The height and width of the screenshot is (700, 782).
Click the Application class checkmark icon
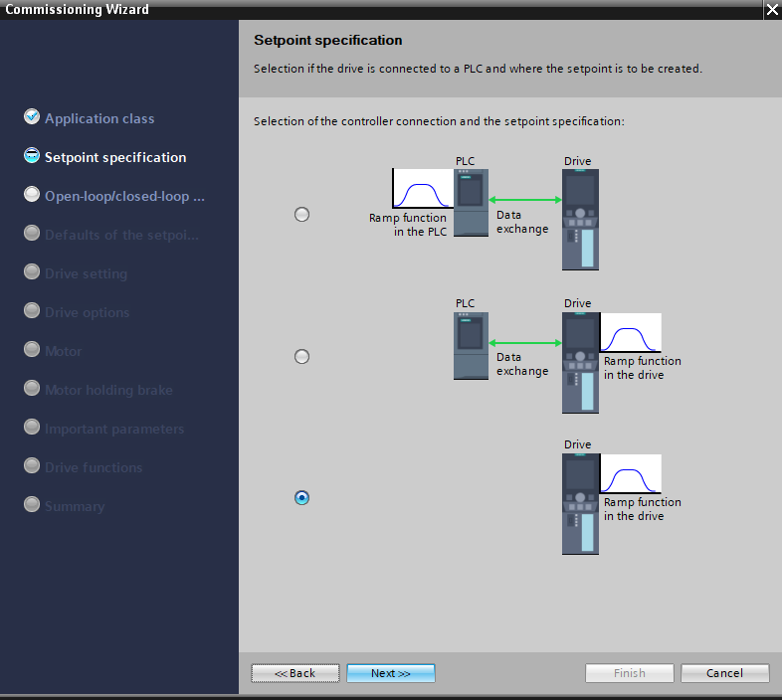click(32, 116)
